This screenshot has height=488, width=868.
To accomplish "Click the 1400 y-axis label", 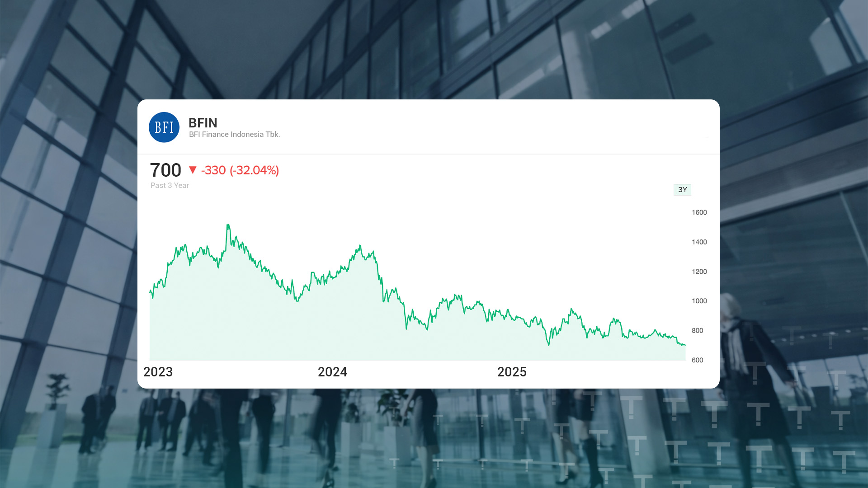I will [699, 242].
